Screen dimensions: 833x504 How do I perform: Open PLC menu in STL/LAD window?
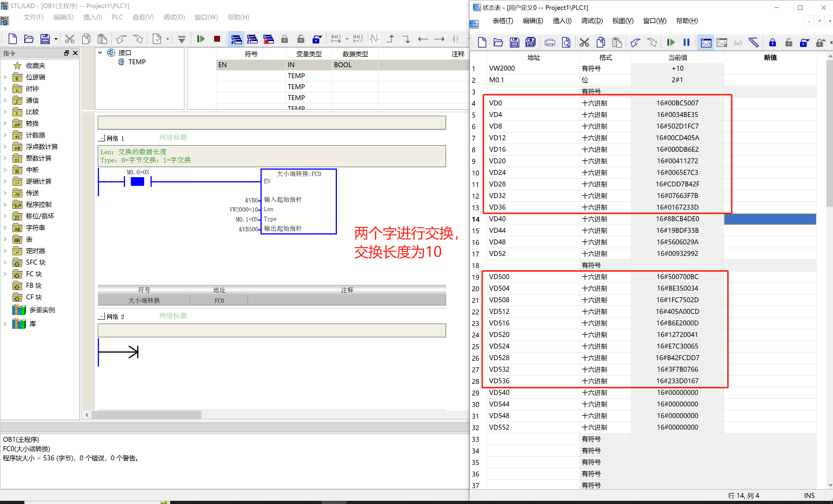click(x=117, y=17)
